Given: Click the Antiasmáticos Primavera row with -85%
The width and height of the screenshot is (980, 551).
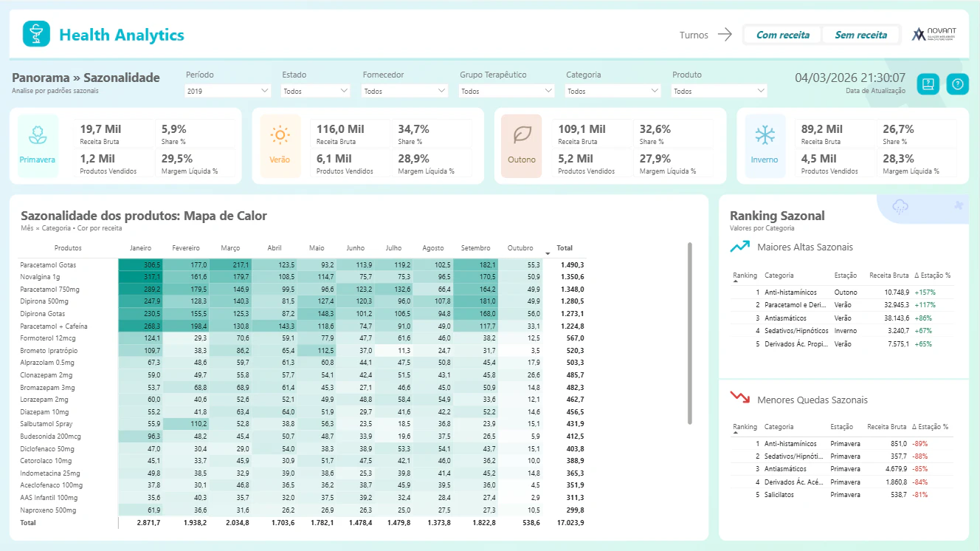Looking at the screenshot, I should click(841, 469).
